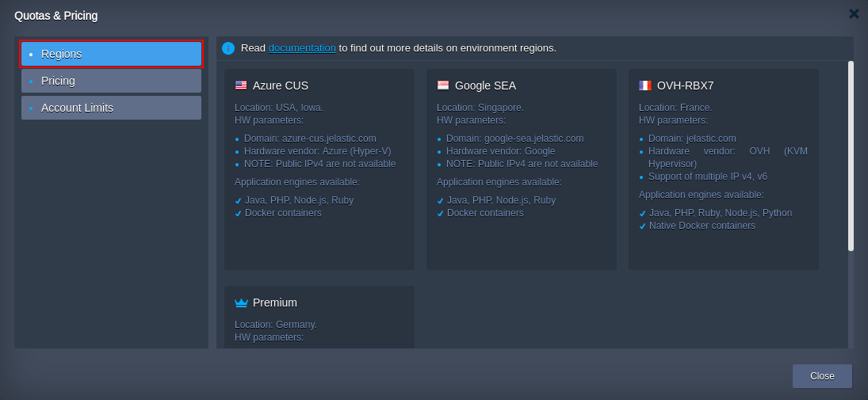This screenshot has height=400, width=868.
Task: Click the Close button
Action: point(822,376)
